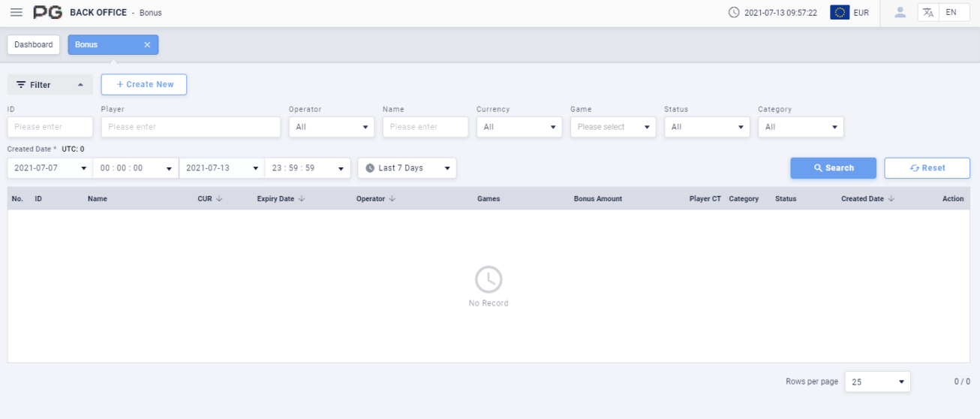Switch to the Dashboard tab
This screenshot has width=980, height=419.
34,45
